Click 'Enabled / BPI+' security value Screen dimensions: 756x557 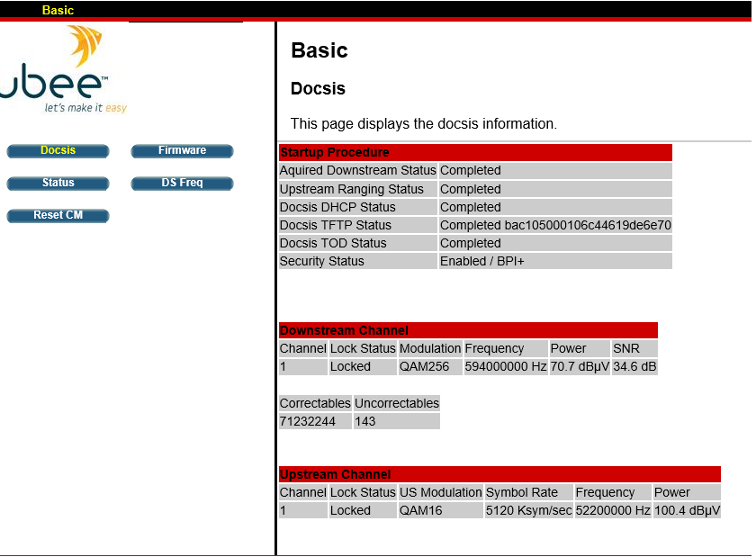(555, 261)
